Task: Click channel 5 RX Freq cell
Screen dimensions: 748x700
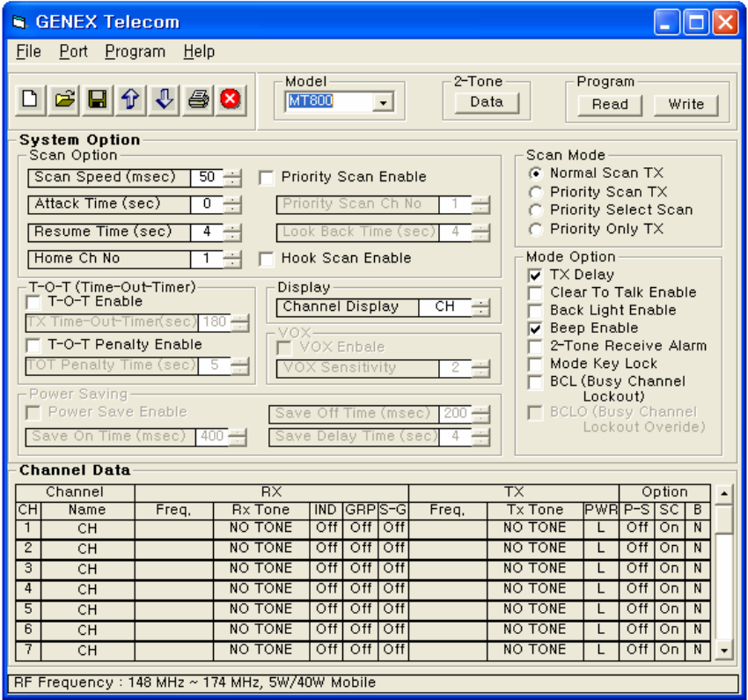Action: (173, 610)
